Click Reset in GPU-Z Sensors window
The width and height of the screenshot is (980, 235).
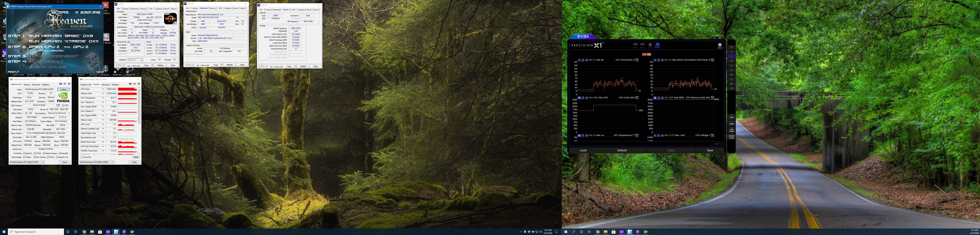[136, 157]
